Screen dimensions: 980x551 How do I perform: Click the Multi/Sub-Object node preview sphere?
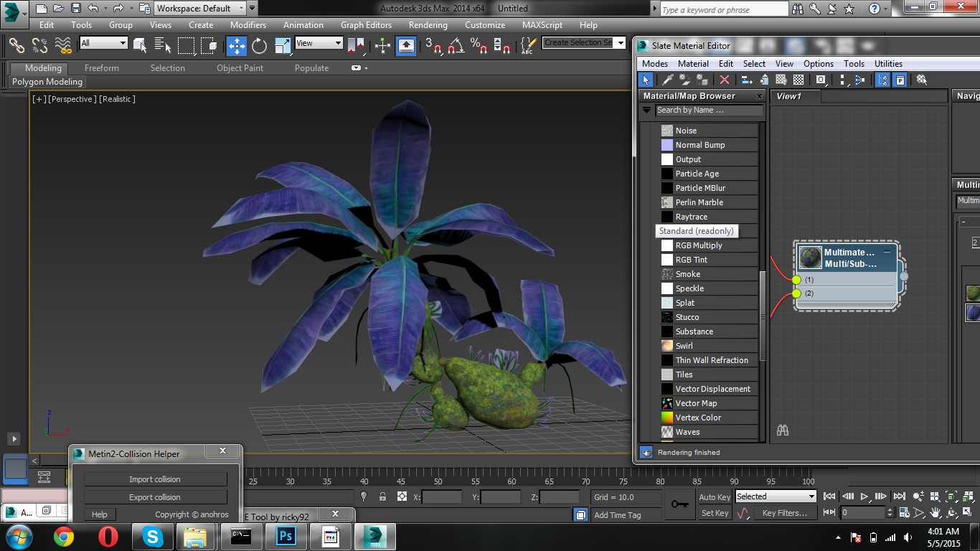point(811,258)
